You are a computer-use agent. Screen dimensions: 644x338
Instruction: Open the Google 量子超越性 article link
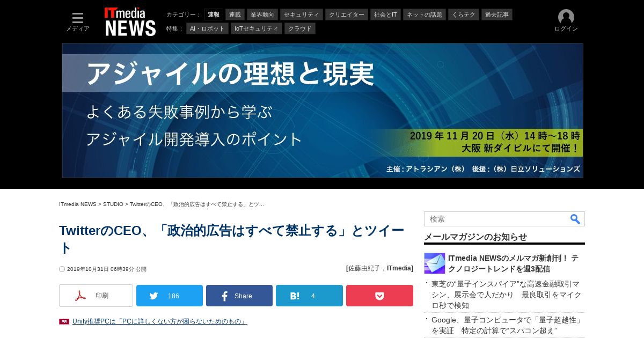click(x=508, y=325)
